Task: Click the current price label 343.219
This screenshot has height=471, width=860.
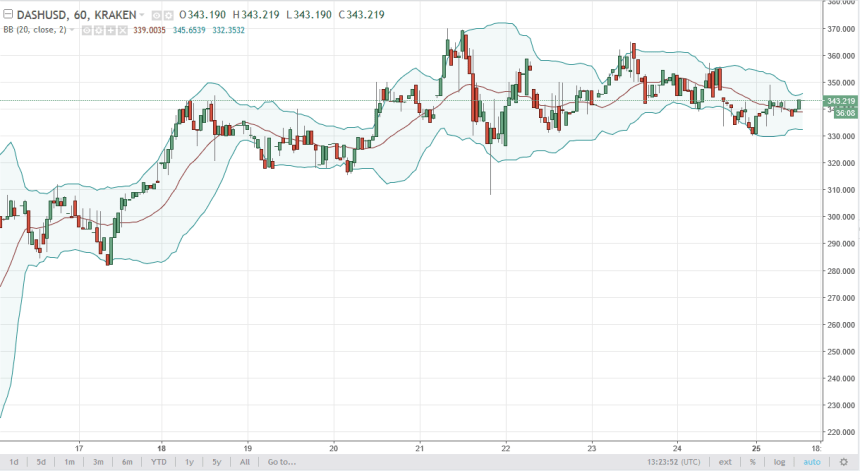Action: tap(840, 101)
